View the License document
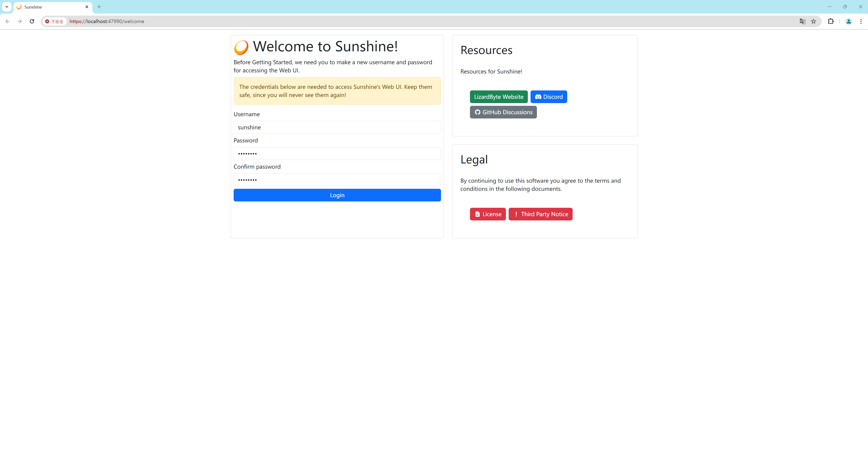Image resolution: width=868 pixels, height=475 pixels. click(488, 214)
